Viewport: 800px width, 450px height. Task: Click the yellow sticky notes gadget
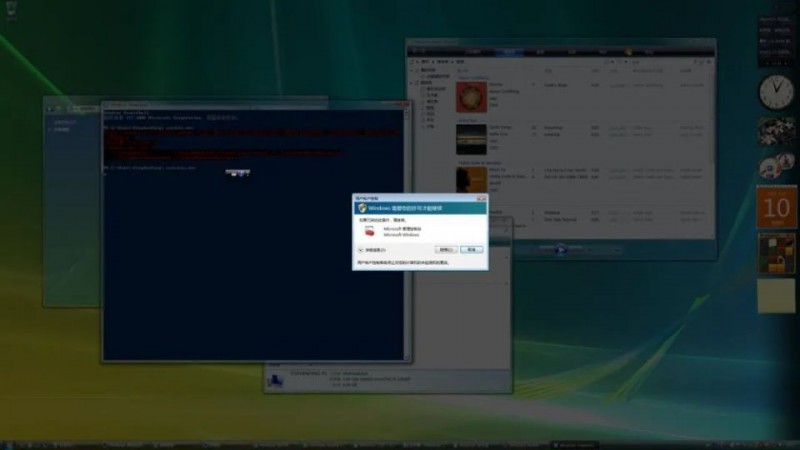776,297
